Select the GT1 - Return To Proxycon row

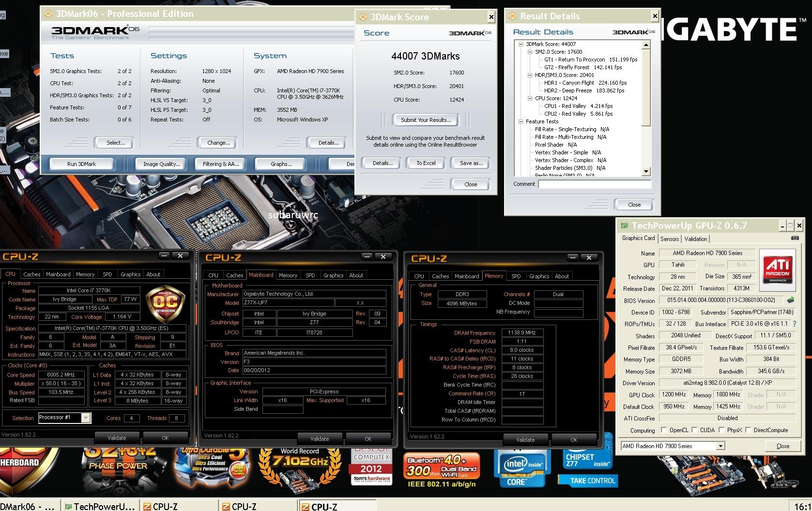(591, 60)
